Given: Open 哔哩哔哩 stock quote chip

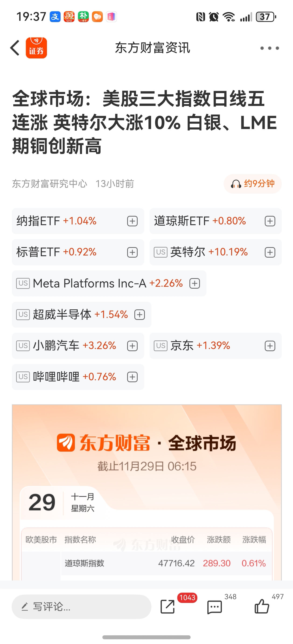Looking at the screenshot, I should (78, 377).
